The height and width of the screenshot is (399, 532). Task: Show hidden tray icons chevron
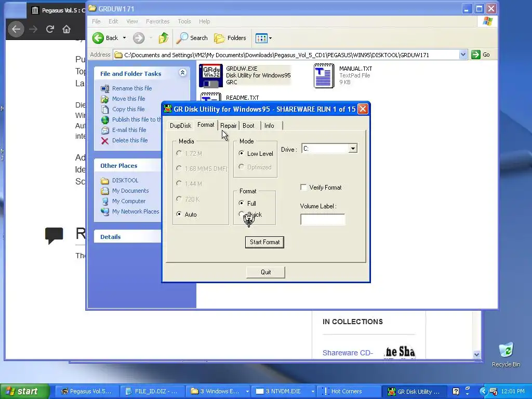[483, 391]
